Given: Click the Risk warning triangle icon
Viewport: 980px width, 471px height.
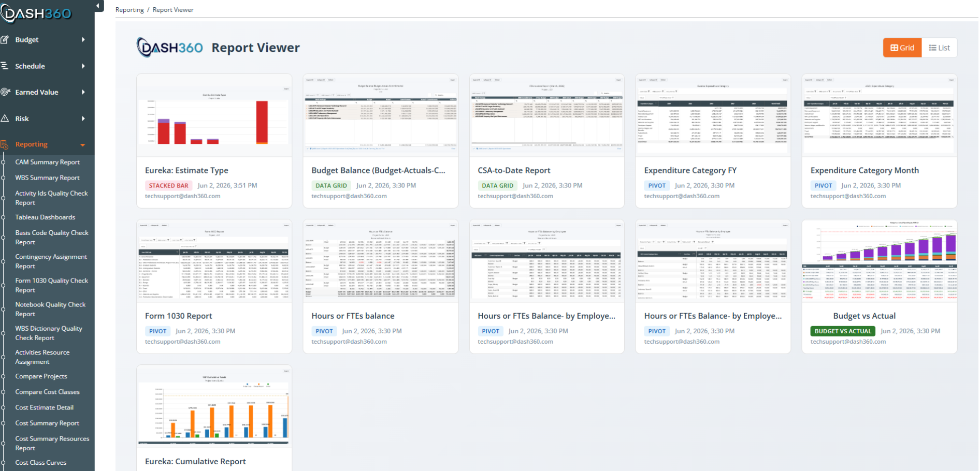Looking at the screenshot, I should coord(5,119).
